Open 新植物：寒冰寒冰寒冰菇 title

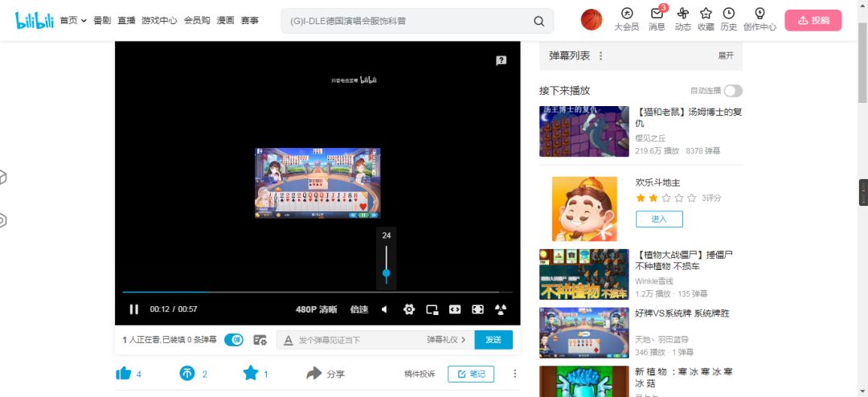click(x=684, y=378)
